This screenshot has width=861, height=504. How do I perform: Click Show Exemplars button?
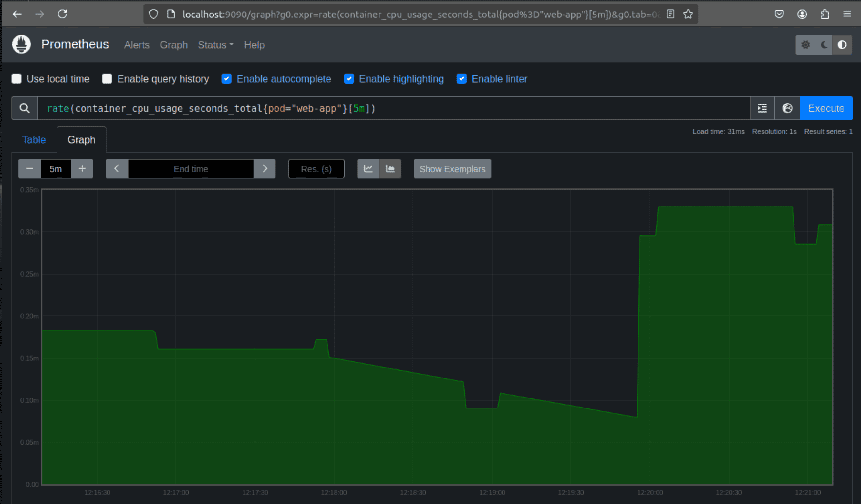coord(452,169)
